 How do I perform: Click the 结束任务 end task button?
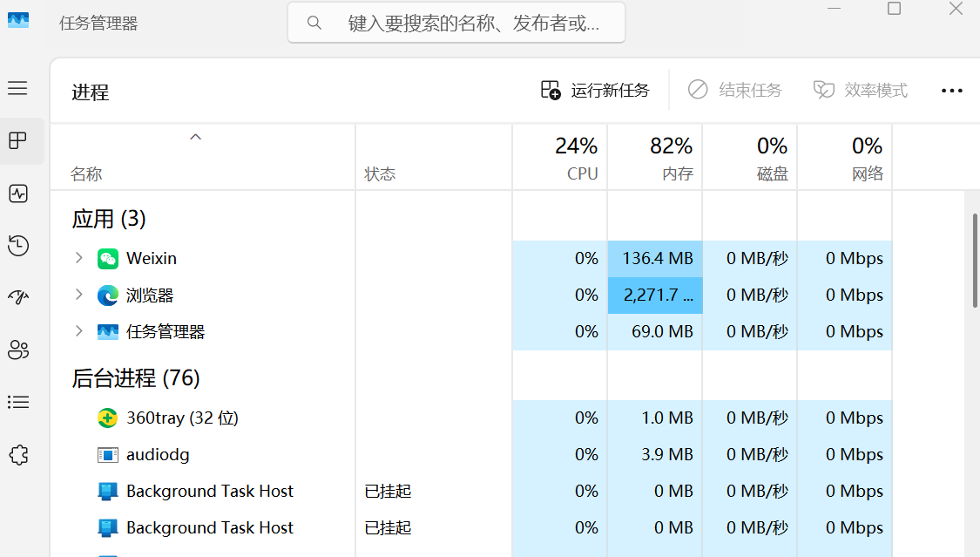(x=735, y=90)
